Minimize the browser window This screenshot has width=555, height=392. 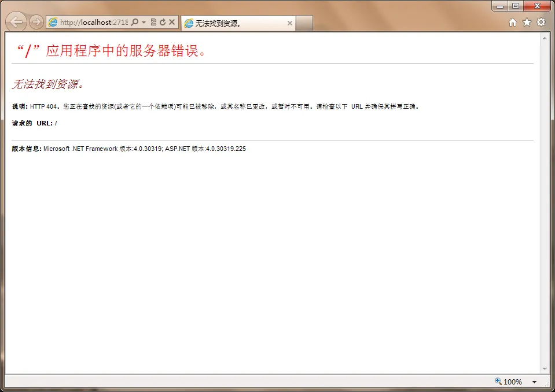click(x=500, y=6)
